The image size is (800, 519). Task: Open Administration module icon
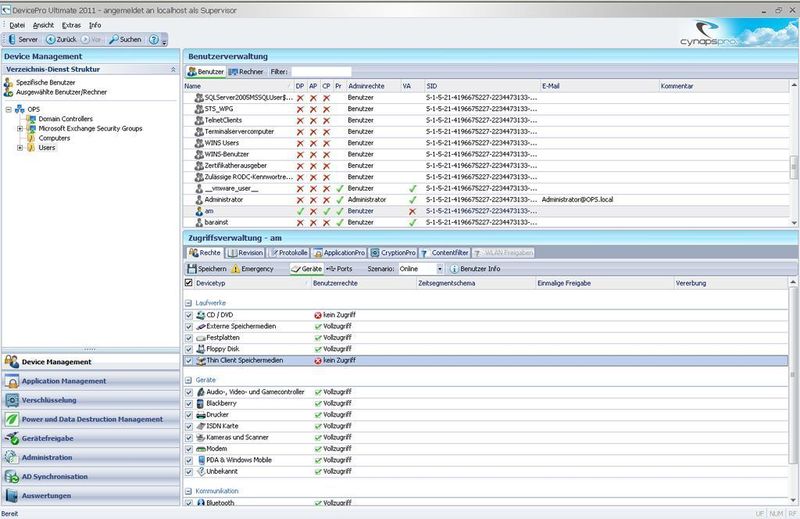pyautogui.click(x=11, y=458)
